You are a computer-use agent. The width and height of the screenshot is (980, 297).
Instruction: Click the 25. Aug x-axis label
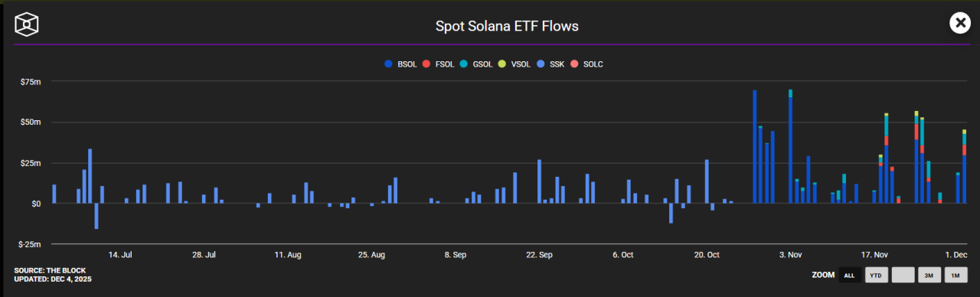pos(372,254)
